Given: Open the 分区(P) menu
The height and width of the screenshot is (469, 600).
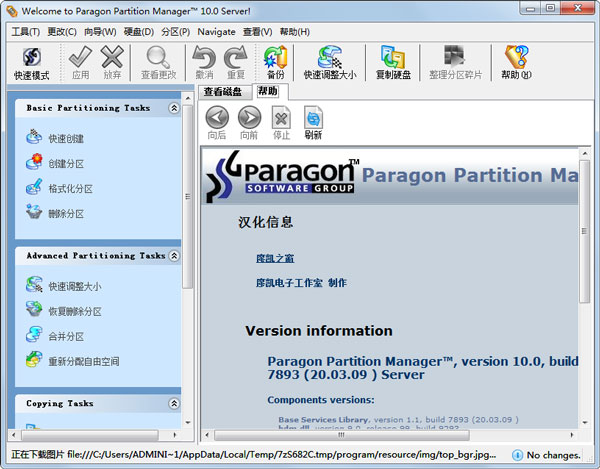Looking at the screenshot, I should pyautogui.click(x=175, y=32).
